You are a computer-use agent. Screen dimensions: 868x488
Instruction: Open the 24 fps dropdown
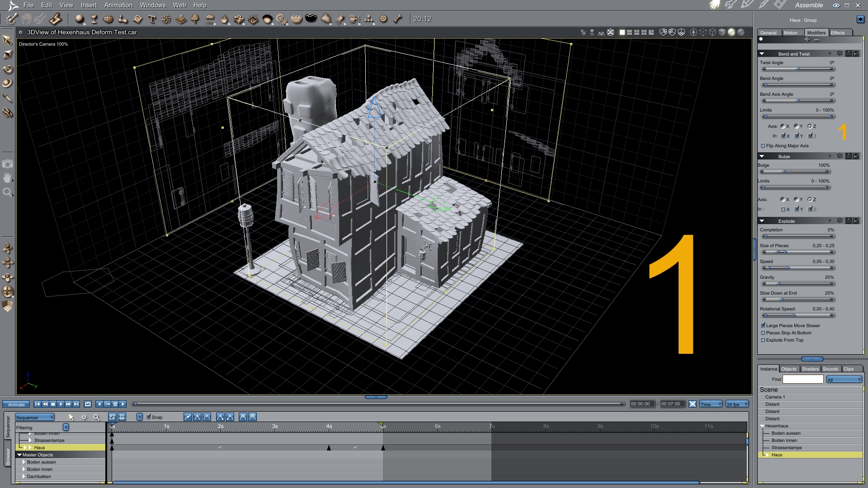click(x=737, y=404)
